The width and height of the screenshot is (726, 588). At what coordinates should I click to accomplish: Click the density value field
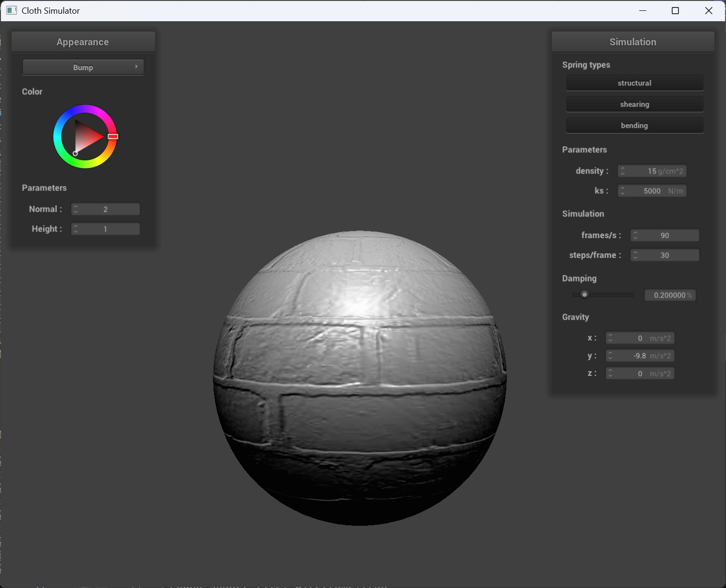point(652,171)
